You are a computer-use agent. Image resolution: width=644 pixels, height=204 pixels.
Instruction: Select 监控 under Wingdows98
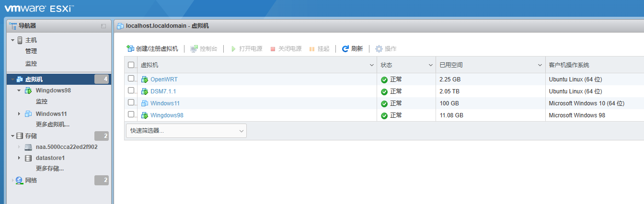42,102
